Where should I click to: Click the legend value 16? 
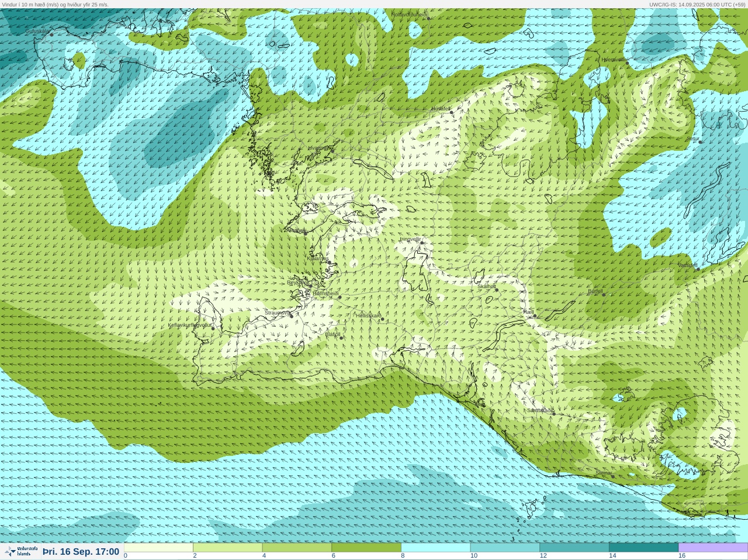682,556
